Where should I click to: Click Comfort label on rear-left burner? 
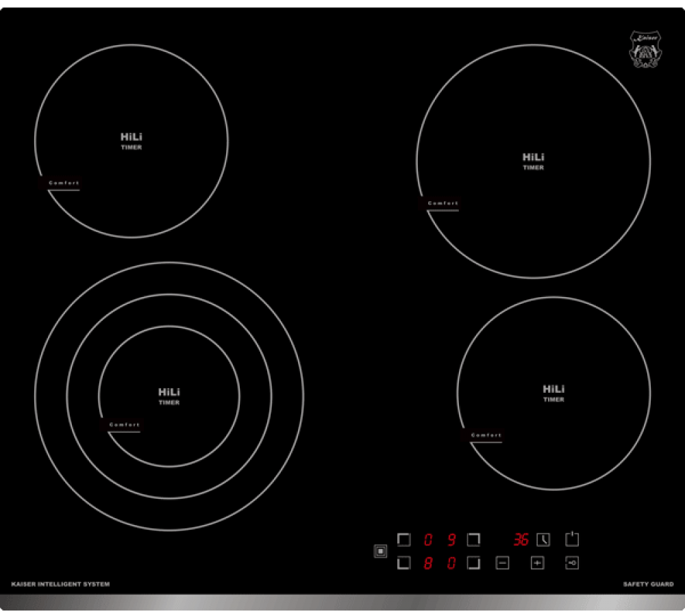coord(64,183)
